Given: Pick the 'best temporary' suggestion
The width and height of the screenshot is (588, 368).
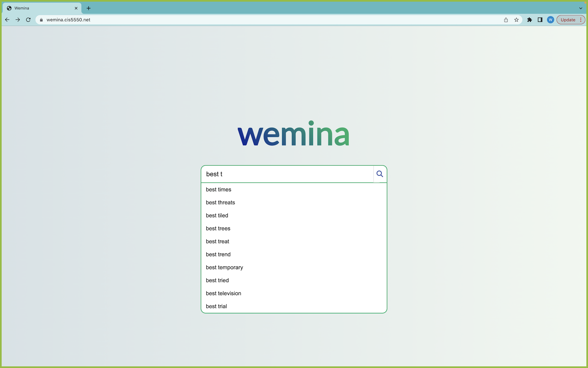Looking at the screenshot, I should [x=294, y=267].
